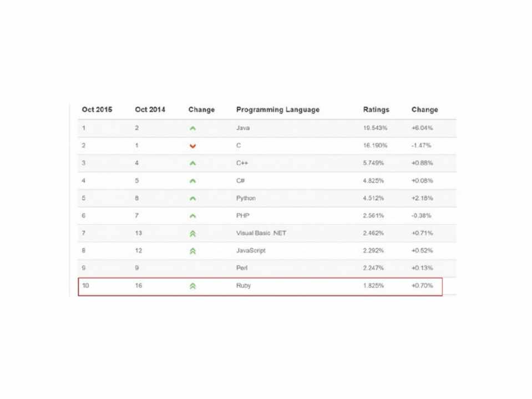Click the red down arrow beside C

click(192, 146)
